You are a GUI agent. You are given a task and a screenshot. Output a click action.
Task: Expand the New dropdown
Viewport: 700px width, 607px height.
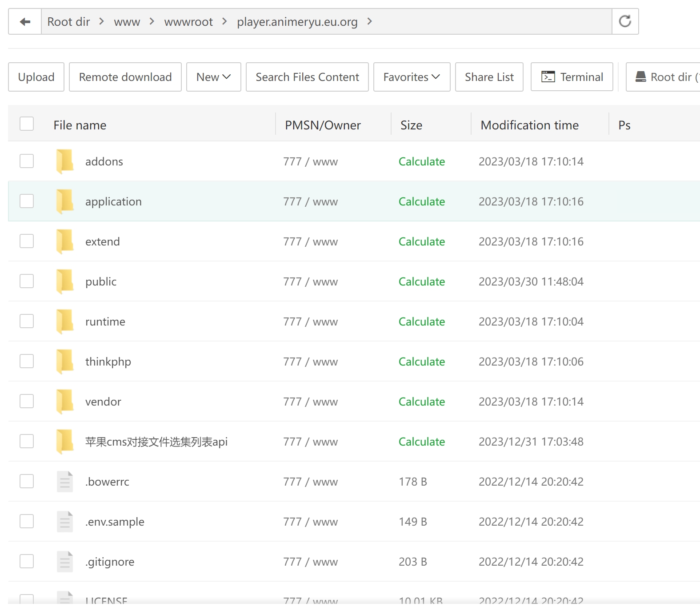213,77
